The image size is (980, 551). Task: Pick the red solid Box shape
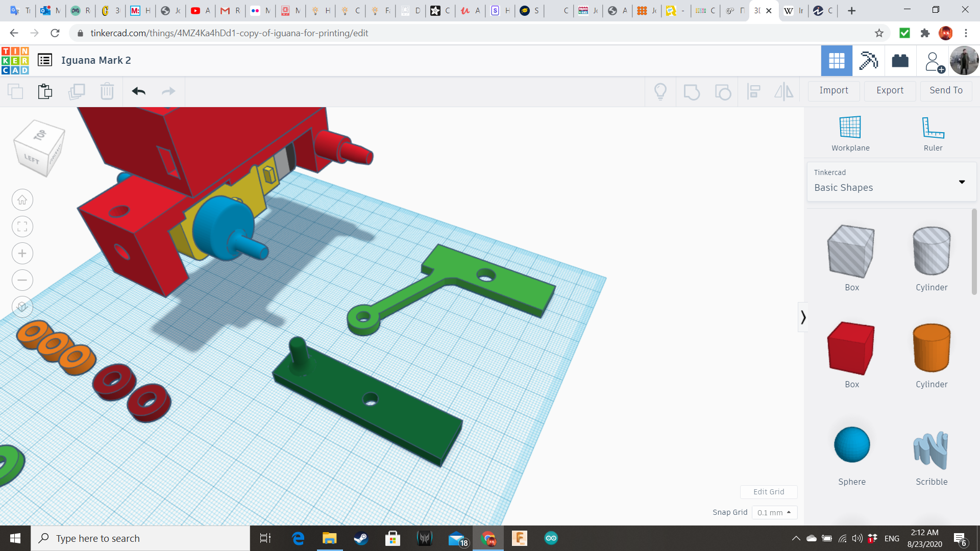851,348
